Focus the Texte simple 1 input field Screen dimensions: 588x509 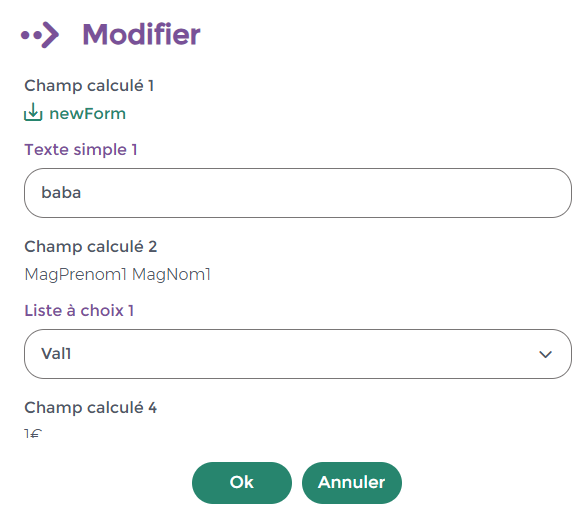pos(298,193)
